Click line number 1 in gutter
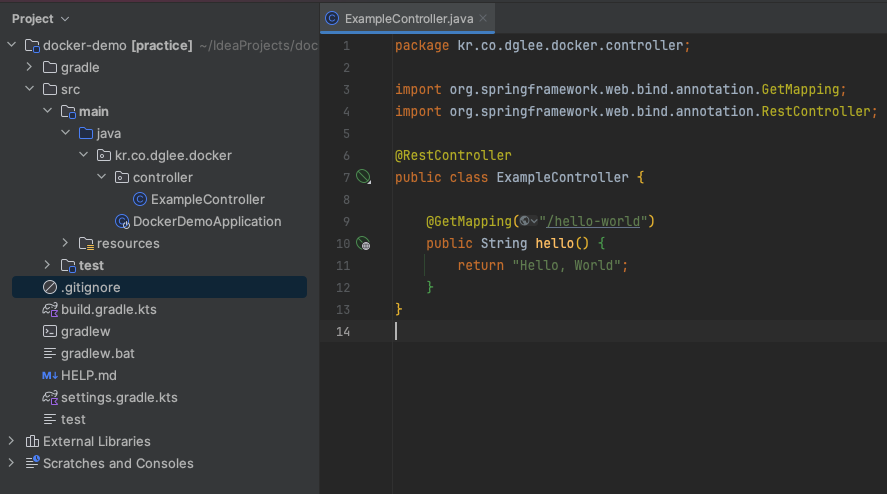887x494 pixels. (346, 45)
